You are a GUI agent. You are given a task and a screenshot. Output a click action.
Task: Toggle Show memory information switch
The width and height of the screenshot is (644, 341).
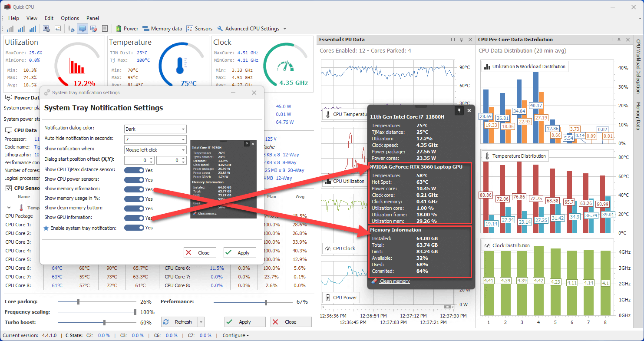click(x=134, y=189)
